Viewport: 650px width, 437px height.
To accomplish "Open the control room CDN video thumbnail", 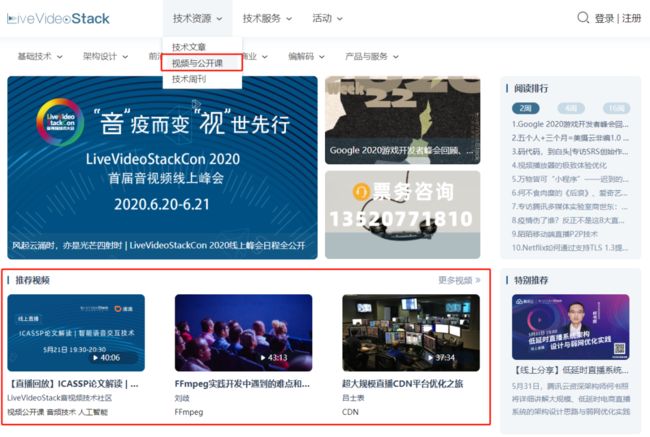I will click(411, 333).
